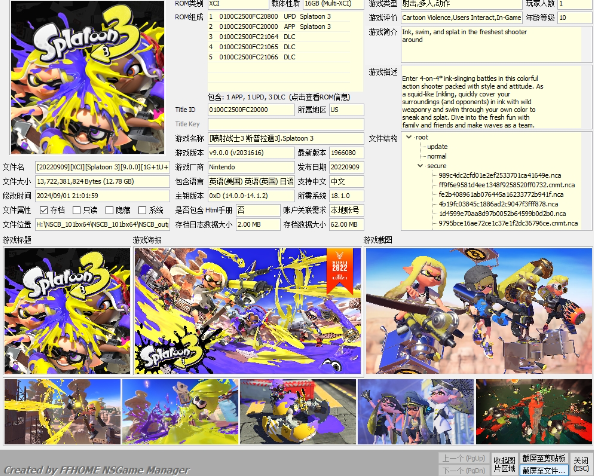Collapse the secure folder tree node
The image size is (594, 476).
pyautogui.click(x=420, y=165)
